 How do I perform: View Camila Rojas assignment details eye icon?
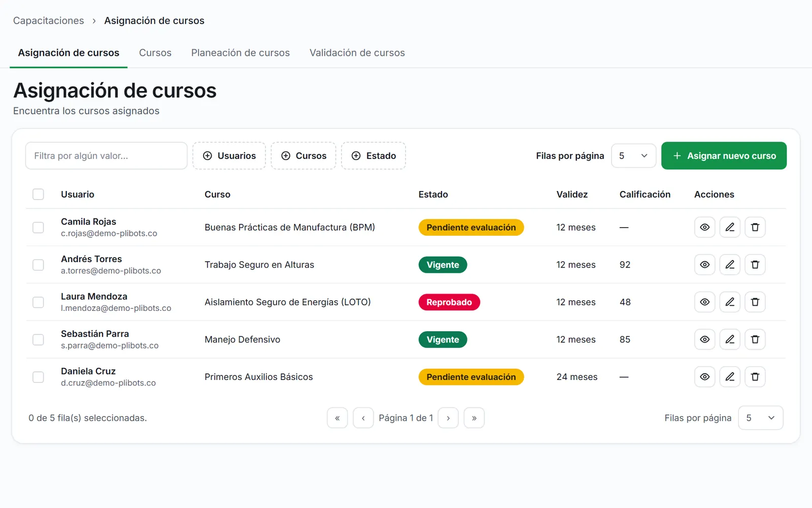704,227
